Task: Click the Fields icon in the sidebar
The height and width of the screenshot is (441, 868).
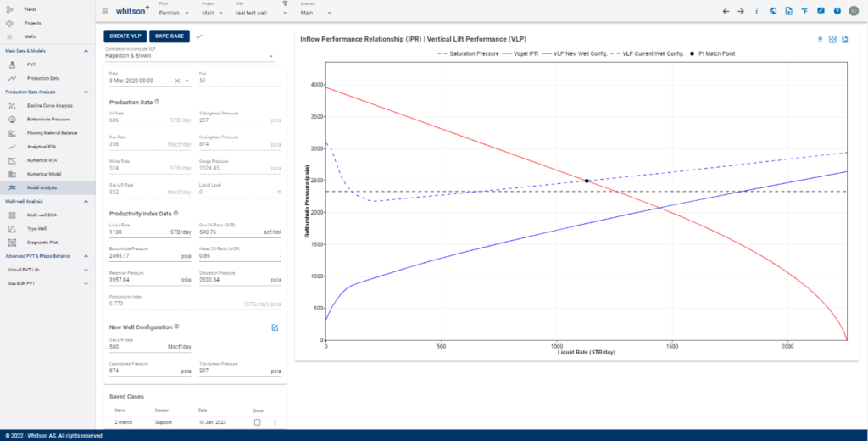Action: pyautogui.click(x=9, y=9)
